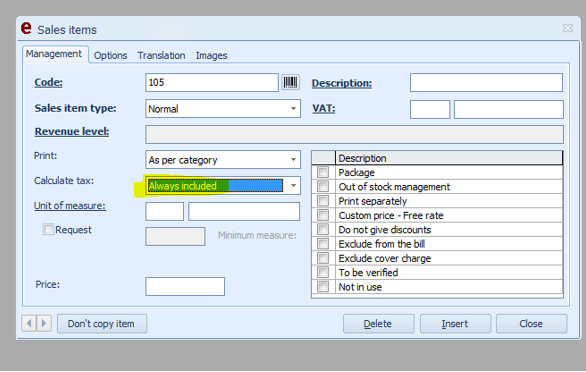Click into the Description input field

[486, 82]
